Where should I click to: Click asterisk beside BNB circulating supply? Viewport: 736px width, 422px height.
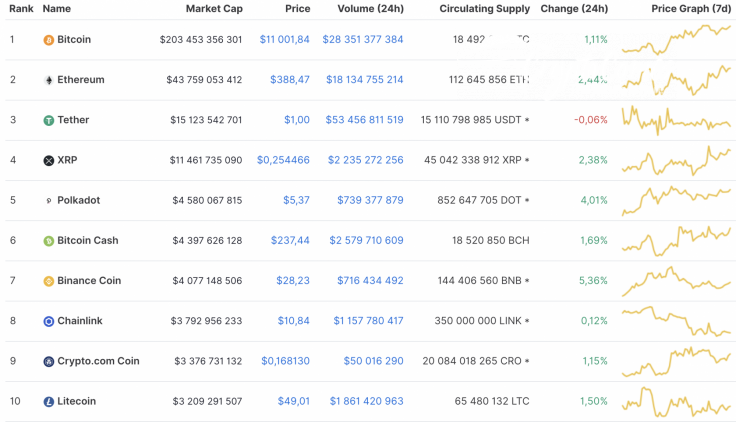click(527, 280)
